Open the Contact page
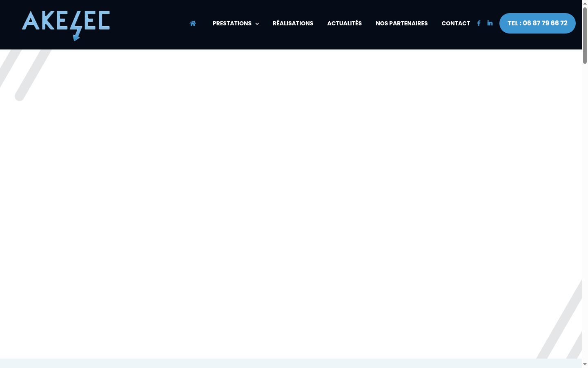This screenshot has width=588, height=368. pyautogui.click(x=456, y=23)
